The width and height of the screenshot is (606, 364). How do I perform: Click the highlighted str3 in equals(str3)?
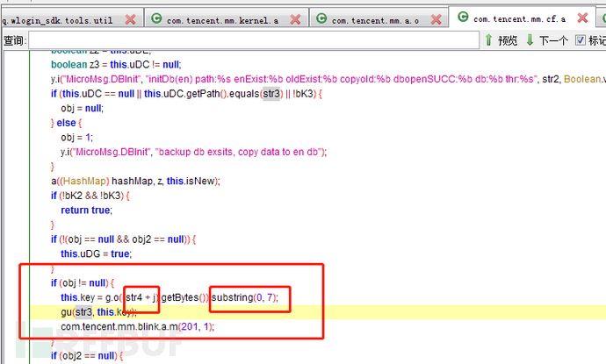(x=271, y=94)
